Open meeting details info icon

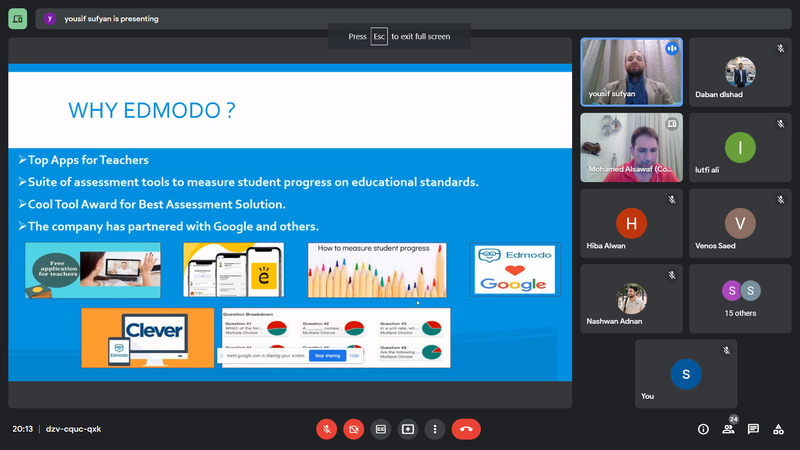pyautogui.click(x=703, y=429)
